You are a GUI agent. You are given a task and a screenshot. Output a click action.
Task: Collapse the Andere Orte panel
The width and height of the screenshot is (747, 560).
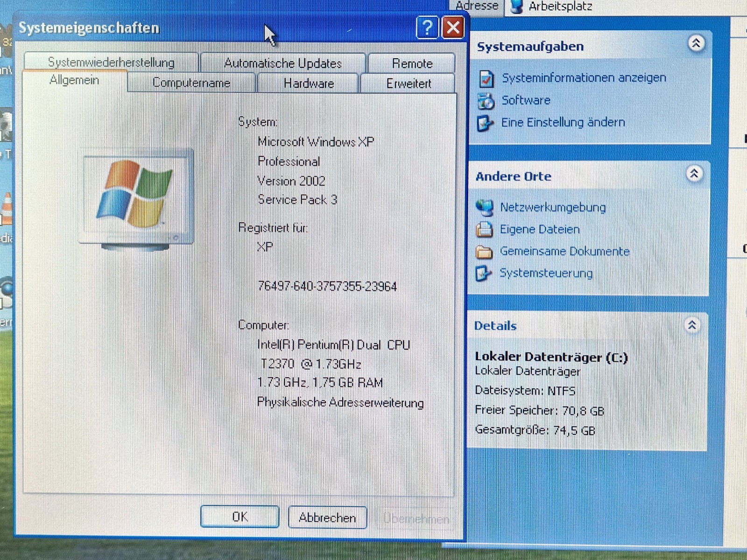[x=694, y=174]
